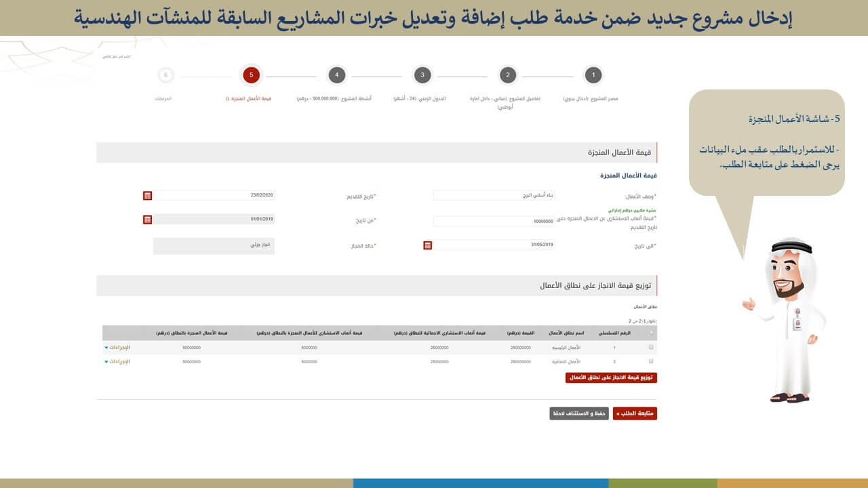Expand الإجراءات dropdown in first table row
This screenshot has height=488, width=868.
coord(117,347)
